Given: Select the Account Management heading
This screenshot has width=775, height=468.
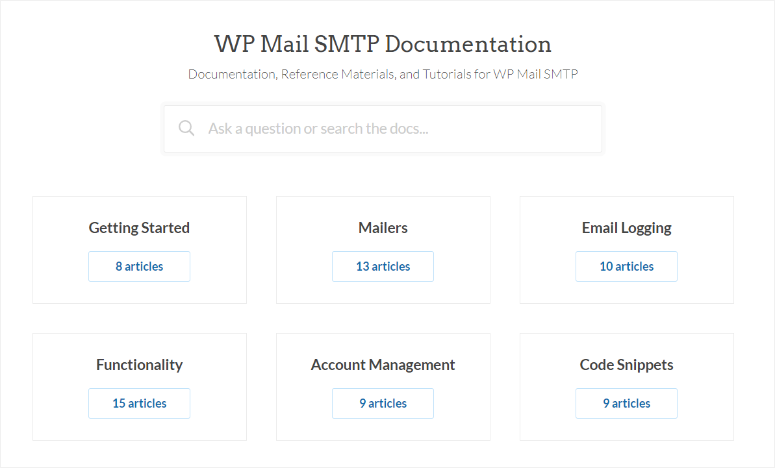Looking at the screenshot, I should [383, 365].
